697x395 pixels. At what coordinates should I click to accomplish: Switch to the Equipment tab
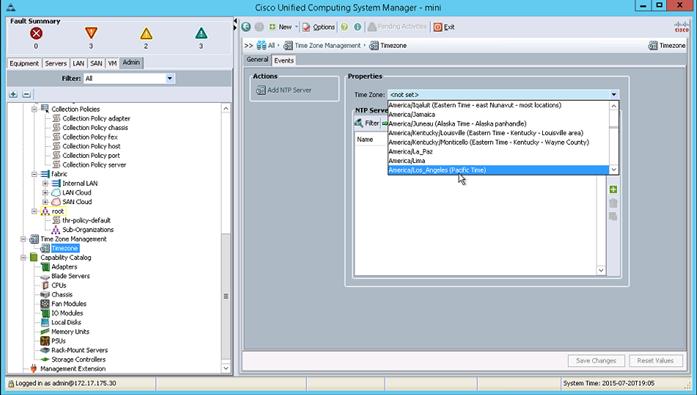pos(24,64)
